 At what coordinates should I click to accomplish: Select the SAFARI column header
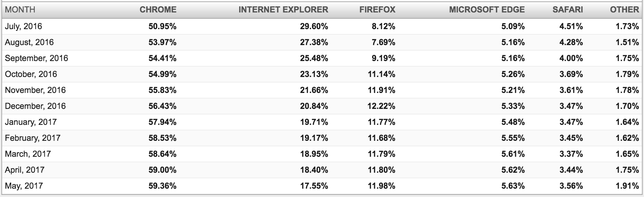567,10
